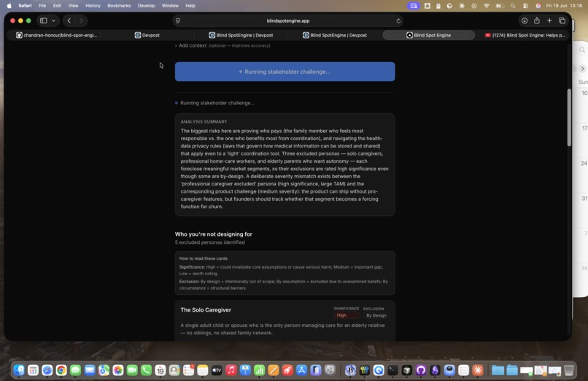Image resolution: width=588 pixels, height=381 pixels.
Task: Open the Bookmarks menu
Action: coord(119,6)
